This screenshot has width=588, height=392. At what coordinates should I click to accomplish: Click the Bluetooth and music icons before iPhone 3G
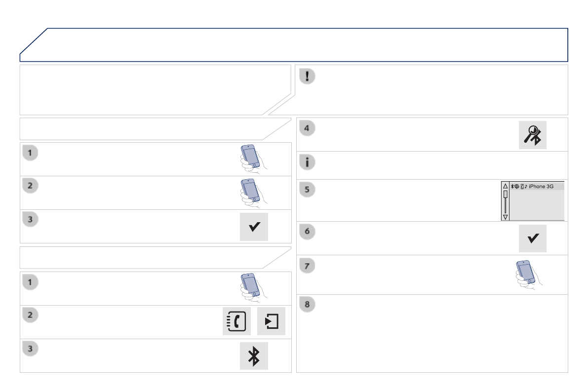pos(518,187)
